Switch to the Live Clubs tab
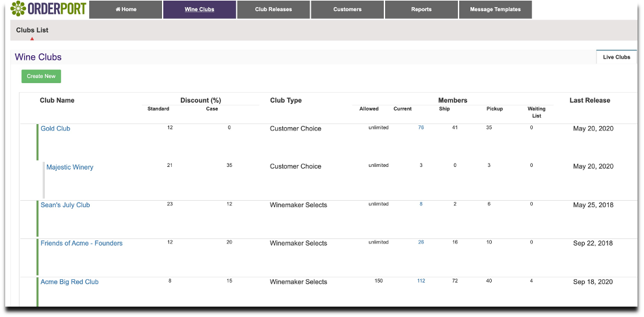The height and width of the screenshot is (317, 644). coord(617,57)
